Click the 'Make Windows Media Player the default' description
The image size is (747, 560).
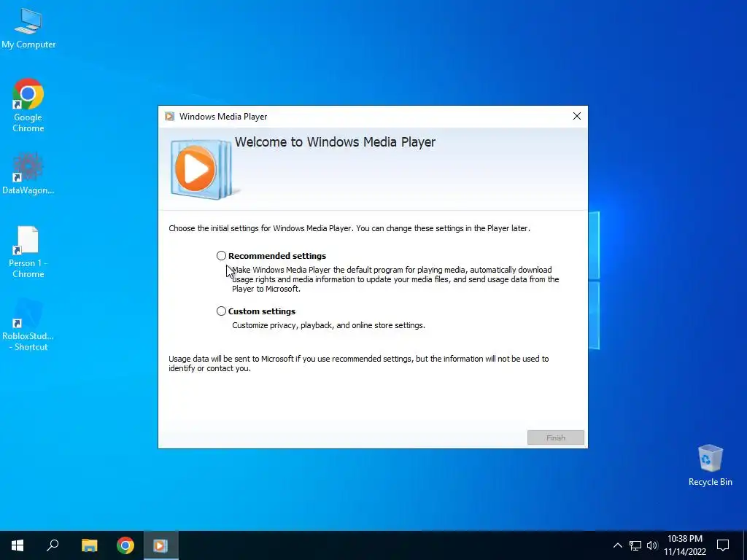(x=395, y=279)
